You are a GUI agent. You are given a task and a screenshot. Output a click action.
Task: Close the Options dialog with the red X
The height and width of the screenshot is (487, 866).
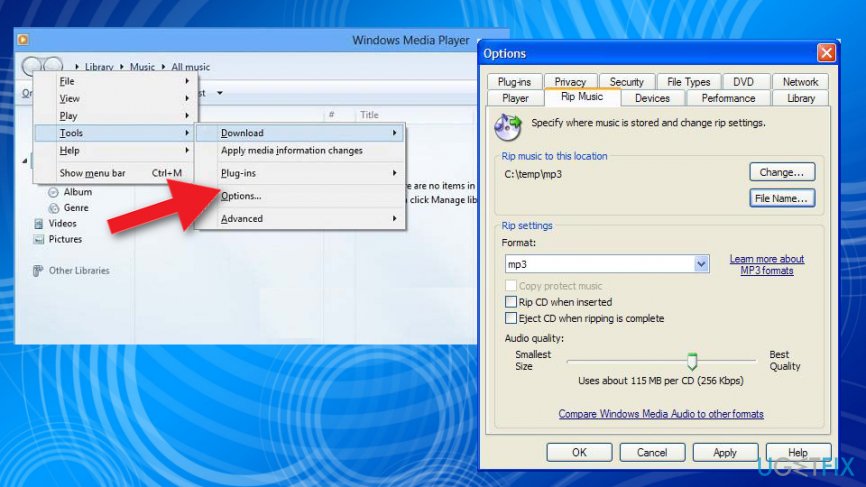tap(826, 53)
